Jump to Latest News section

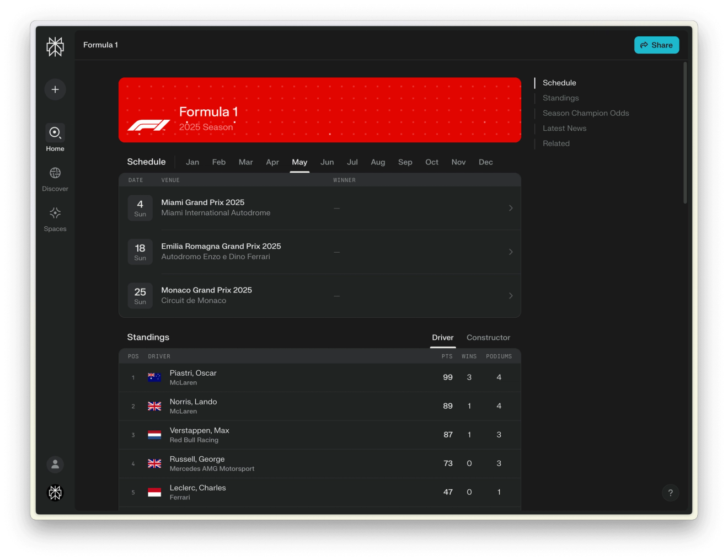click(564, 128)
